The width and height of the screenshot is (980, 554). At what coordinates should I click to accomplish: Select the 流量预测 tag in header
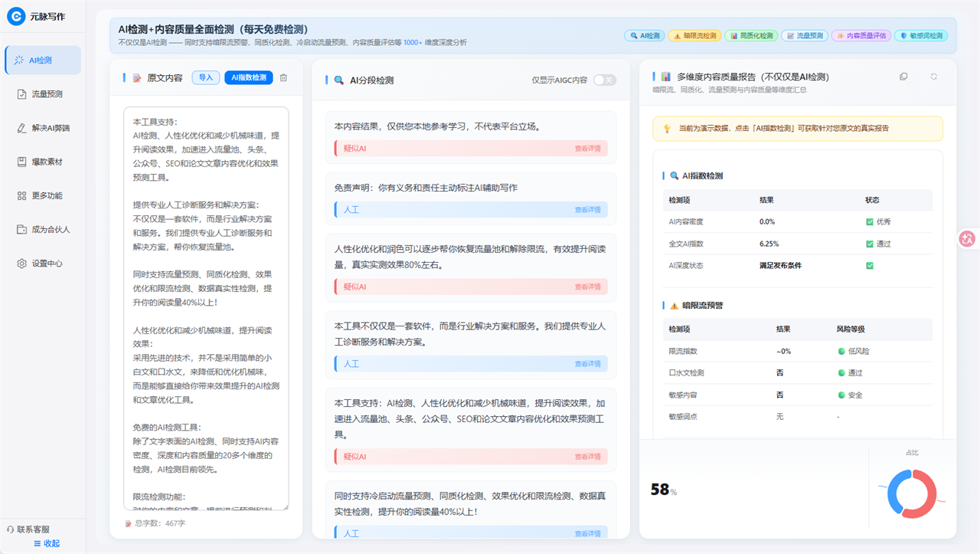coord(804,35)
